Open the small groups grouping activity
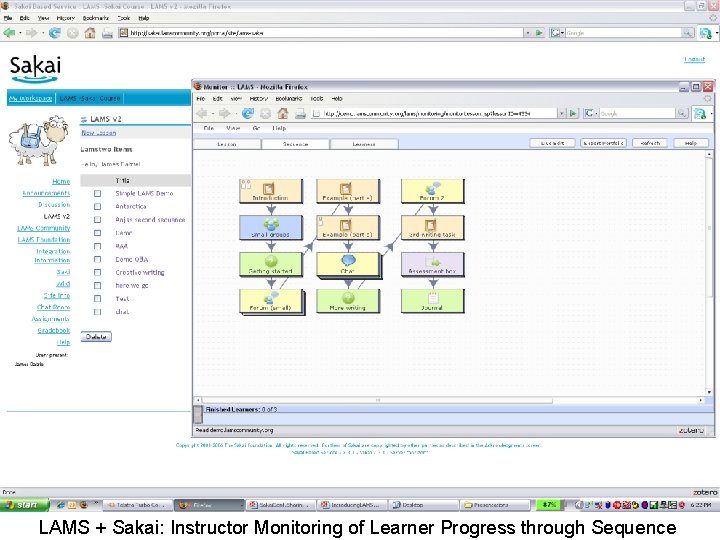Viewport: 720px width, 540px height. pos(270,228)
